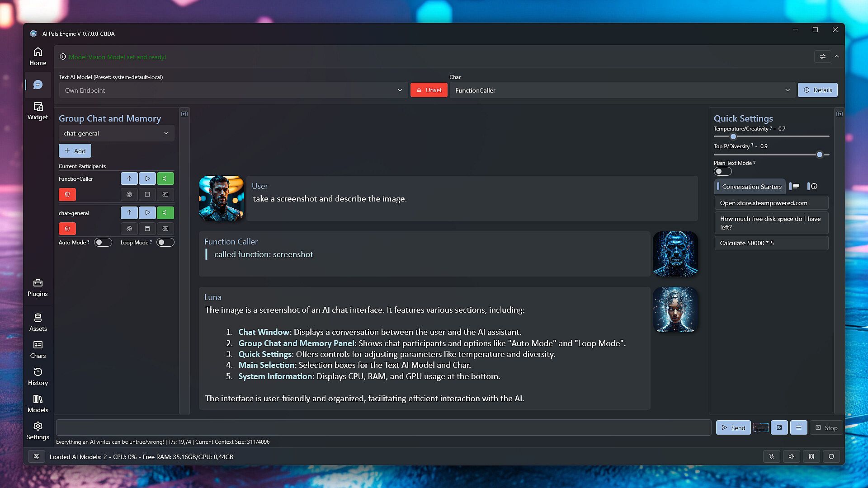Delete the FunctionCaller participant with red trash icon

click(67, 194)
